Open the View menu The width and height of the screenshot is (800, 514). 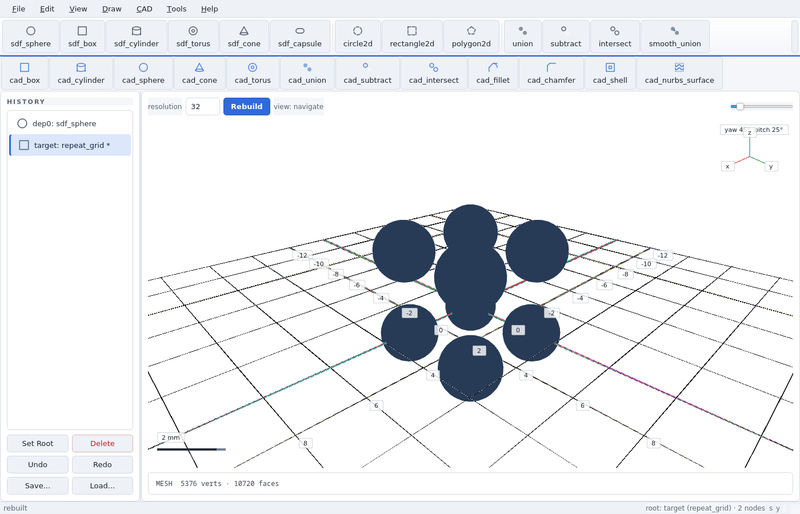coord(78,9)
